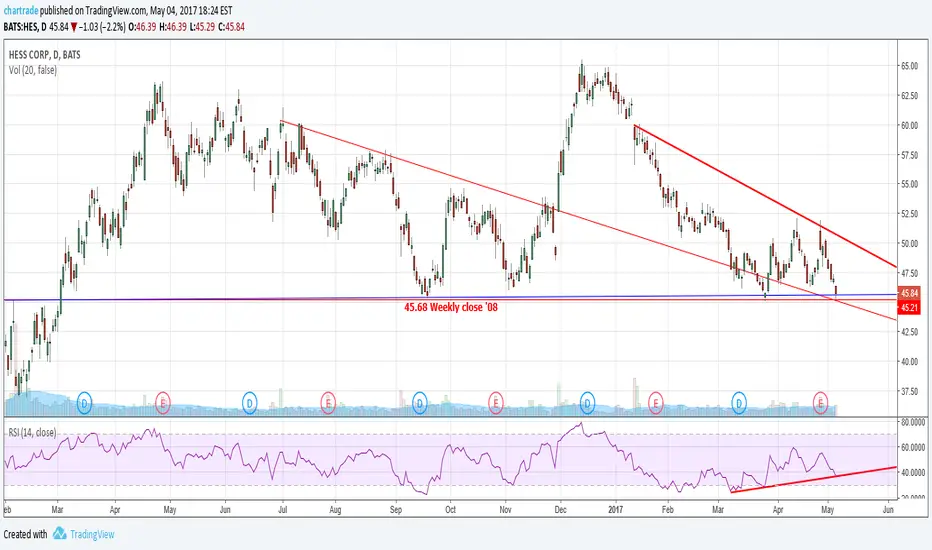The height and width of the screenshot is (550, 932).
Task: Click the dividend D marker near mid-December 2016
Action: coord(587,403)
